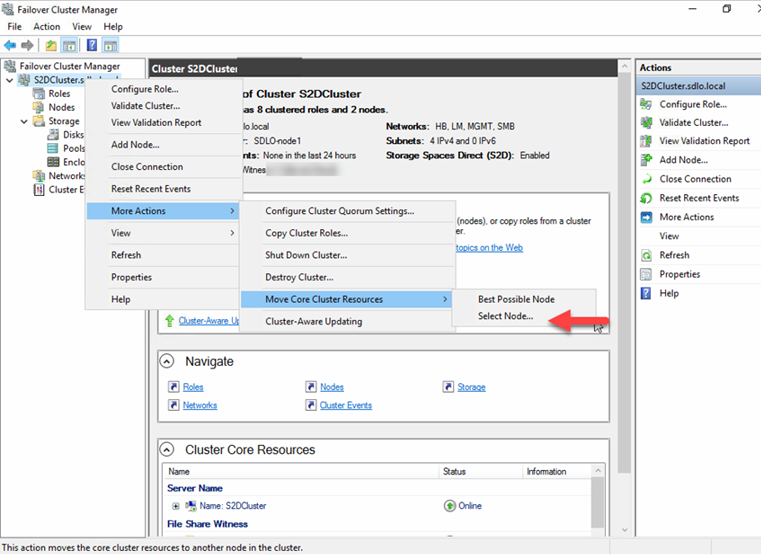The width and height of the screenshot is (761, 555).
Task: Open the Storage link under Navigate
Action: coord(471,387)
